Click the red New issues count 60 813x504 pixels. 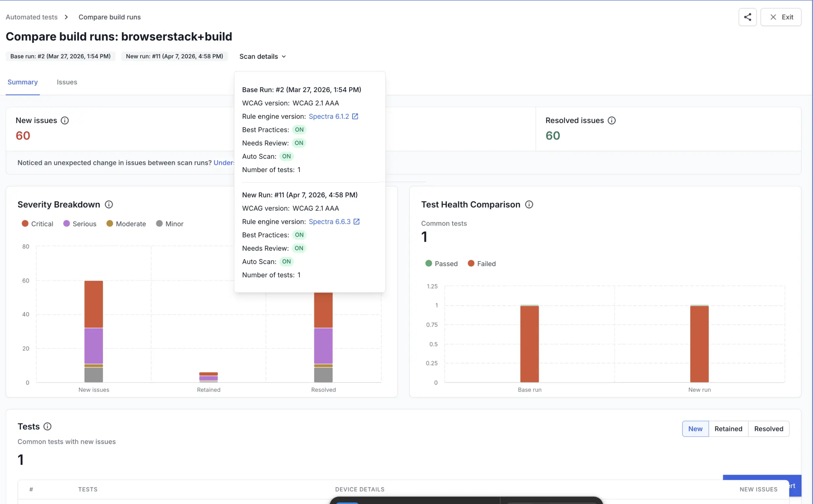point(23,136)
